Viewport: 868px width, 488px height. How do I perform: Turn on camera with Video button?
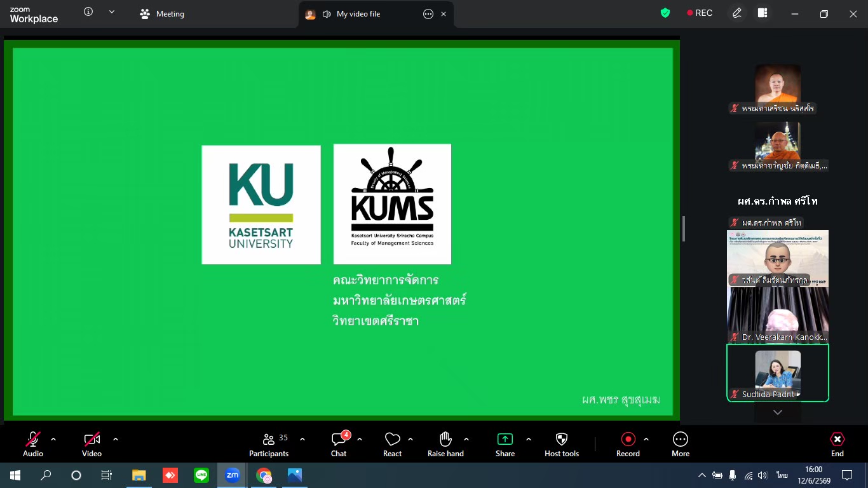click(x=92, y=444)
